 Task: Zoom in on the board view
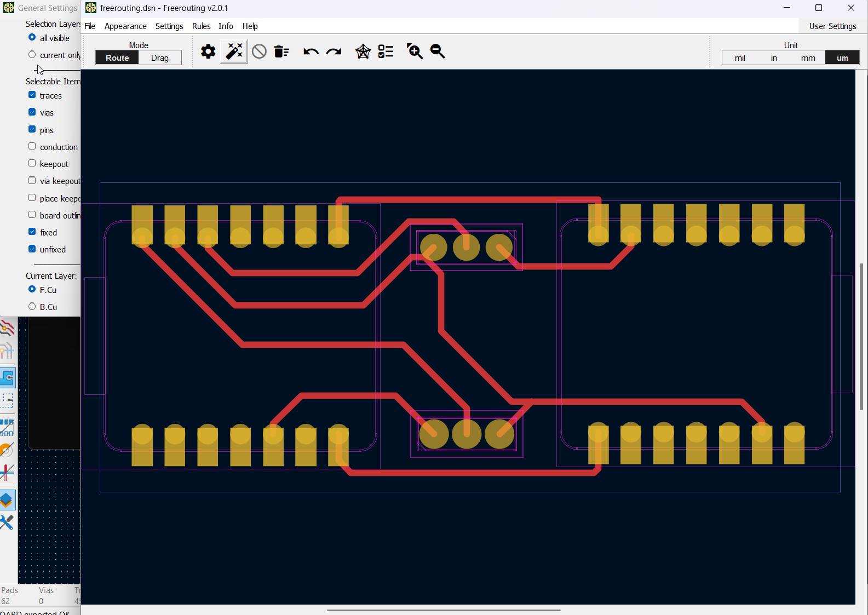[415, 51]
